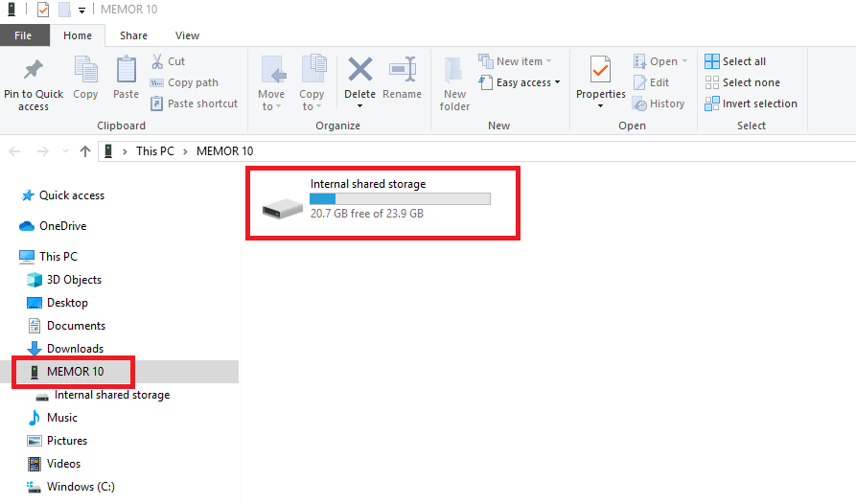
Task: Click the Paste clipboard icon
Action: point(127,69)
